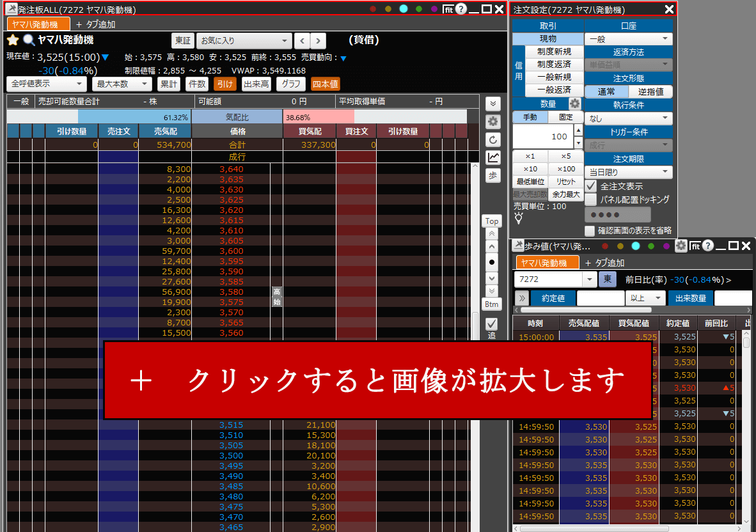Click the double down arrow page scroll icon
This screenshot has height=532, width=756.
pos(492,291)
